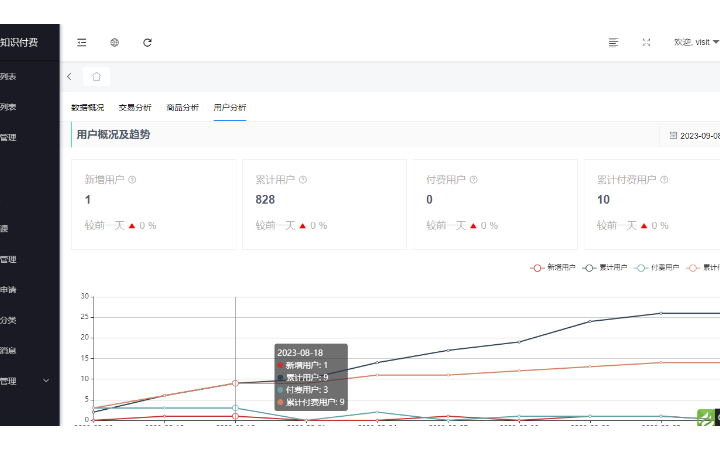This screenshot has width=720, height=450.
Task: Click the help icon beside 新增用户
Action: [x=132, y=180]
